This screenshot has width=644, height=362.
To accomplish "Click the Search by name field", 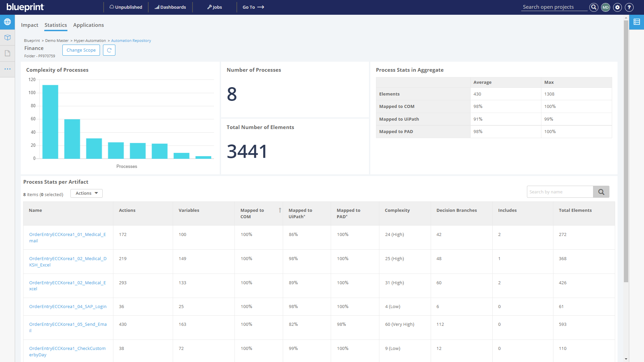I will [559, 192].
